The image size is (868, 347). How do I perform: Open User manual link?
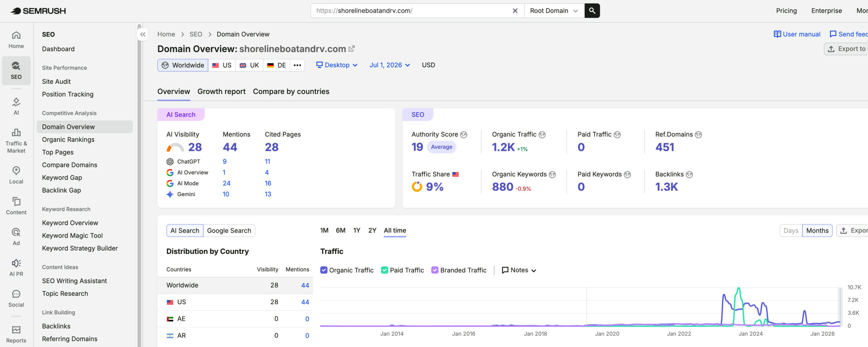tap(797, 34)
